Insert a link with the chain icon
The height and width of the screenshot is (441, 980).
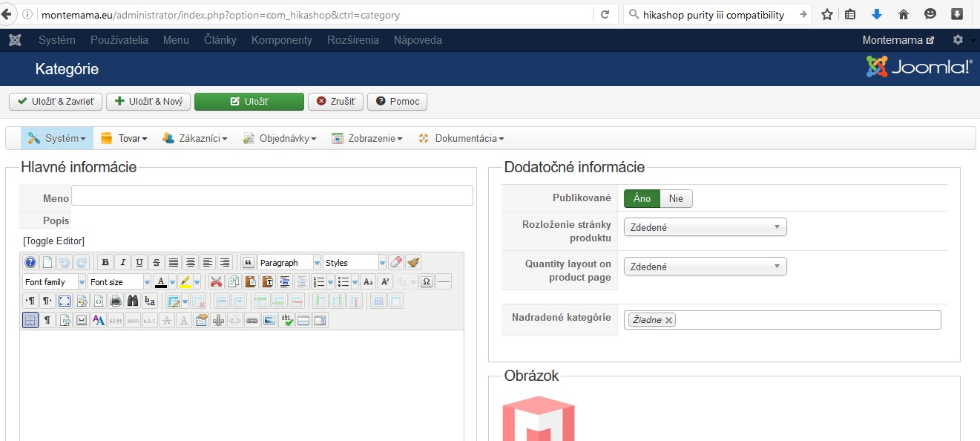(x=252, y=321)
